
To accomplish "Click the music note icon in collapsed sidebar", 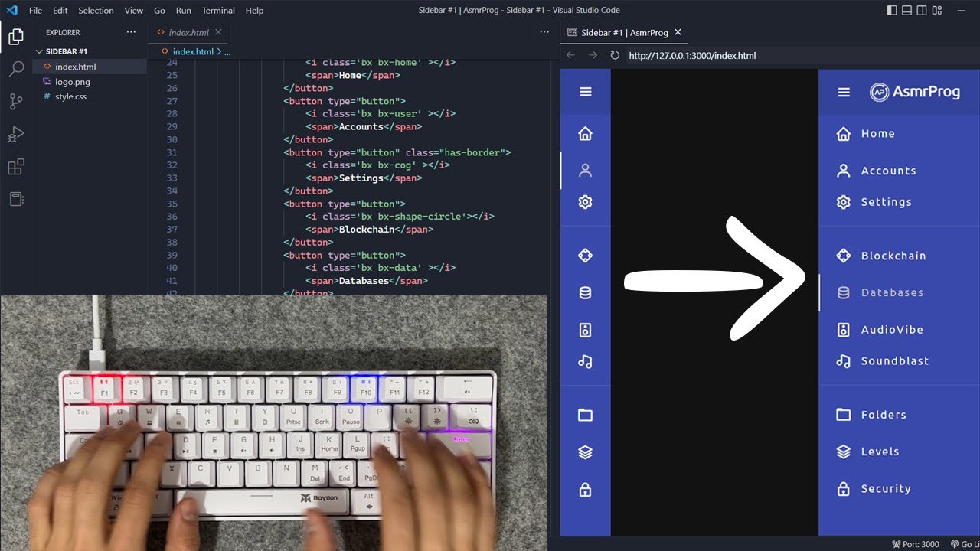I will [586, 361].
